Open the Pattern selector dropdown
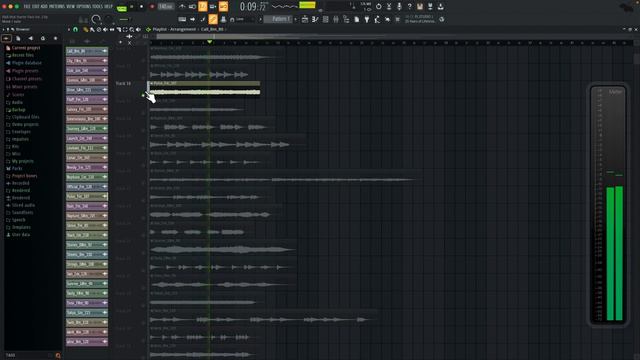The width and height of the screenshot is (640, 360). click(x=278, y=19)
